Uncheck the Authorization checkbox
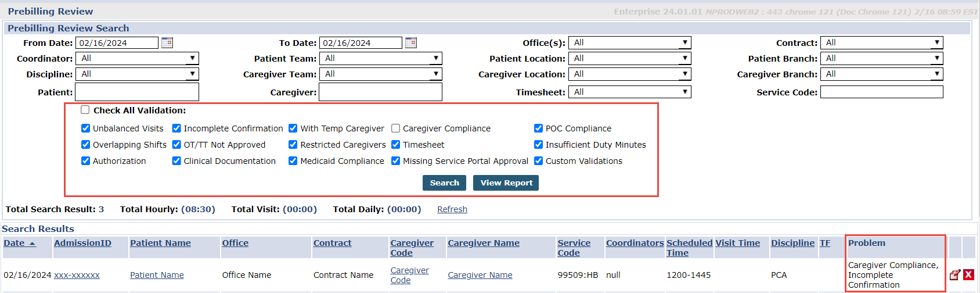Screen dimensions: 980x293 click(x=86, y=161)
